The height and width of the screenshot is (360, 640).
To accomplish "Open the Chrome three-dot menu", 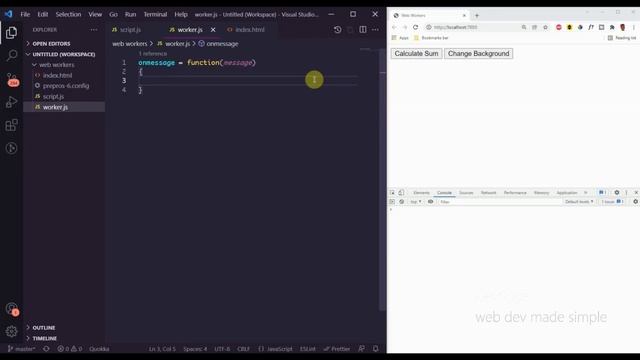I will (x=634, y=27).
